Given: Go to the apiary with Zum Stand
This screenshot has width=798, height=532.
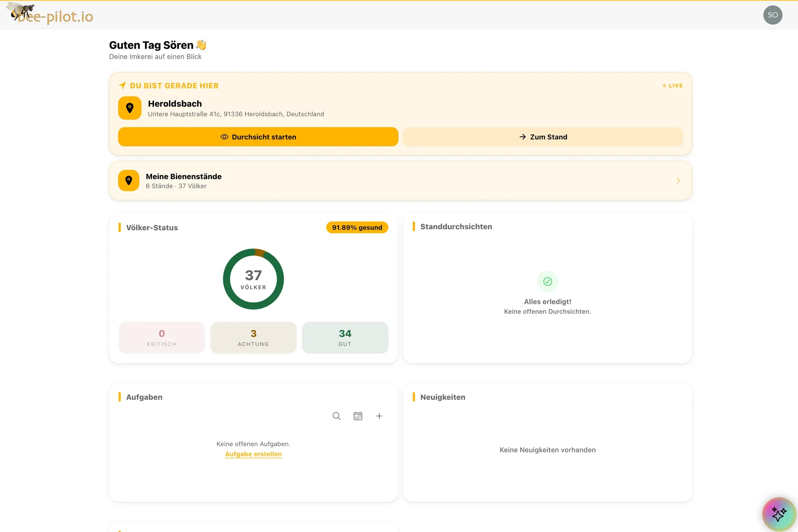Looking at the screenshot, I should tap(543, 137).
